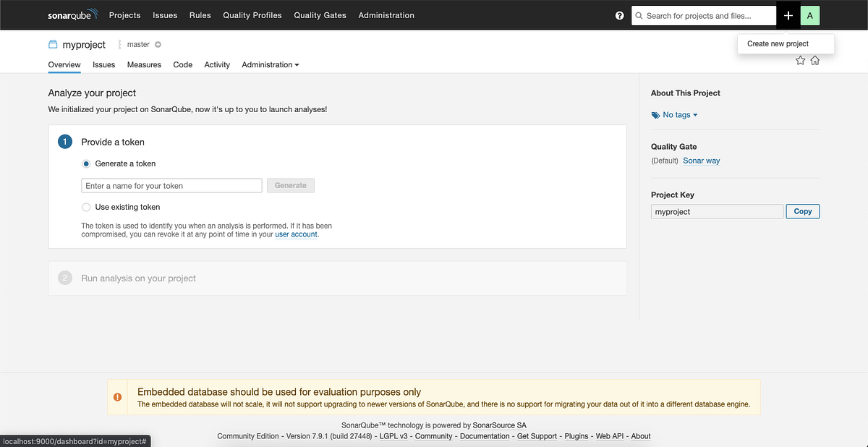The width and height of the screenshot is (868, 447).
Task: Expand the project Administration dropdown tab
Action: (270, 64)
